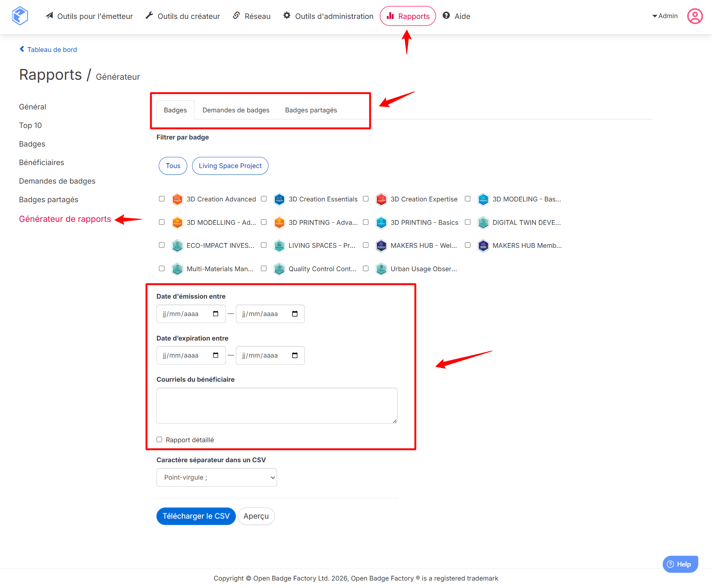The image size is (712, 588).
Task: Check the 3D Creation Essentials checkbox
Action: [264, 199]
